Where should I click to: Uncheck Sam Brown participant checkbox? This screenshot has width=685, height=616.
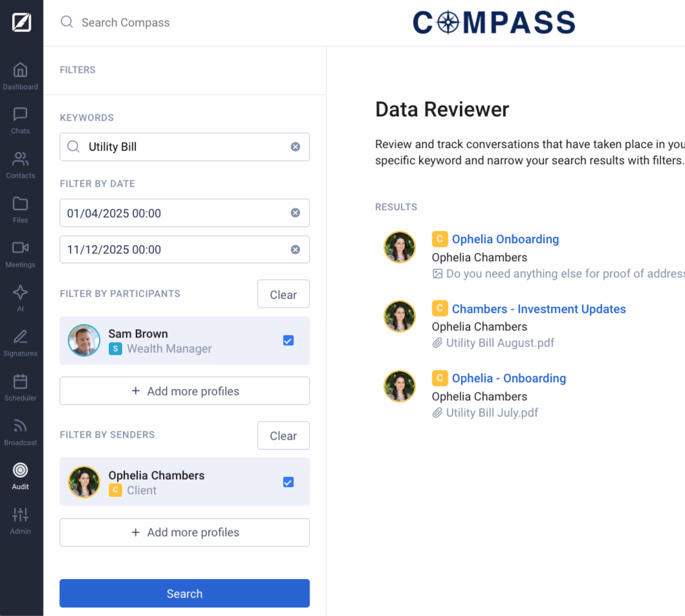click(x=288, y=340)
